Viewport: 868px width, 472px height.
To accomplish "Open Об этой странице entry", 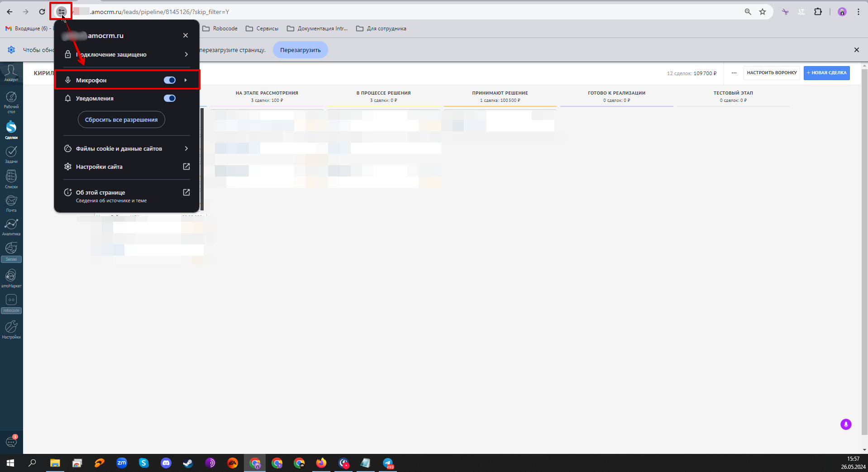I will pos(127,195).
